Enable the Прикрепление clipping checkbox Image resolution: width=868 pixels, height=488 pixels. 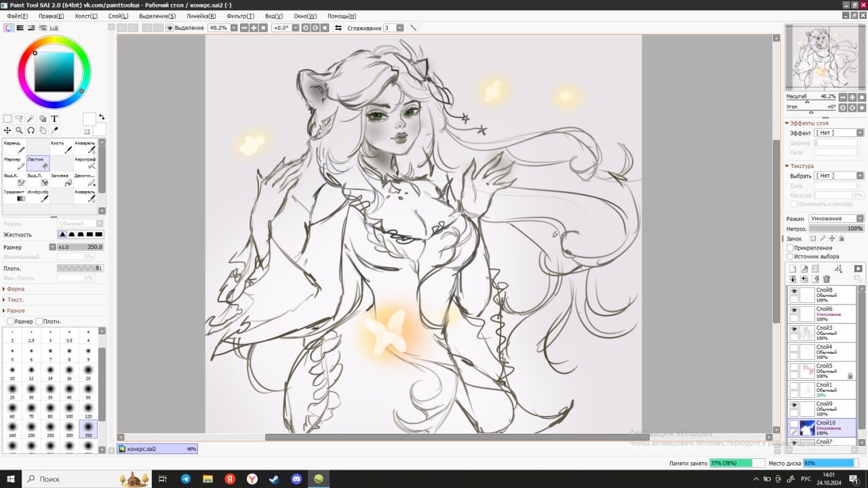click(x=790, y=248)
